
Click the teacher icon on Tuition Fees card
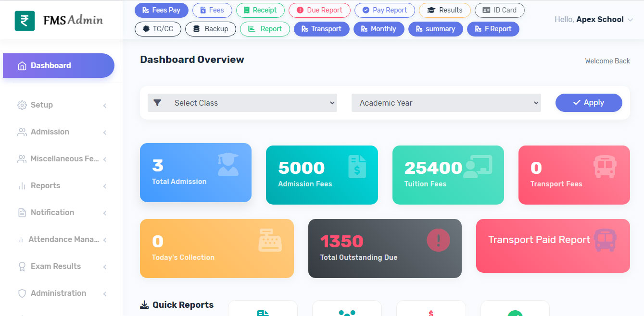478,167
